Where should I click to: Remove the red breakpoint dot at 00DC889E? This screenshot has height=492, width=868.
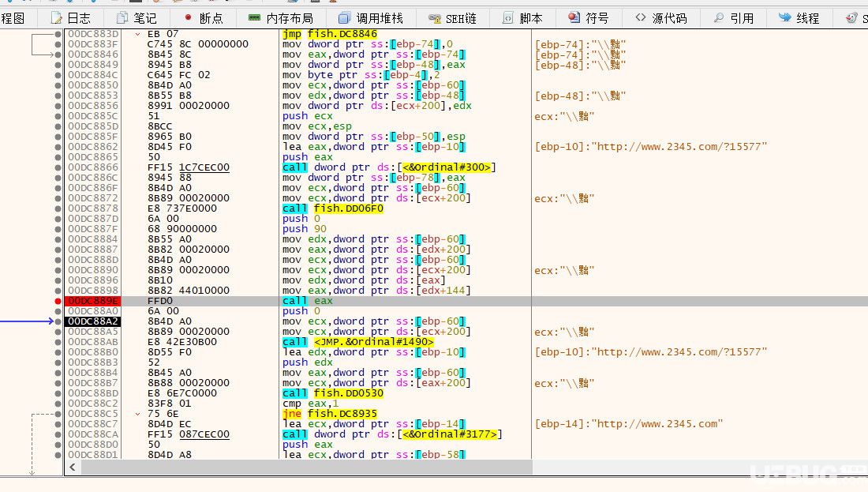tap(58, 301)
